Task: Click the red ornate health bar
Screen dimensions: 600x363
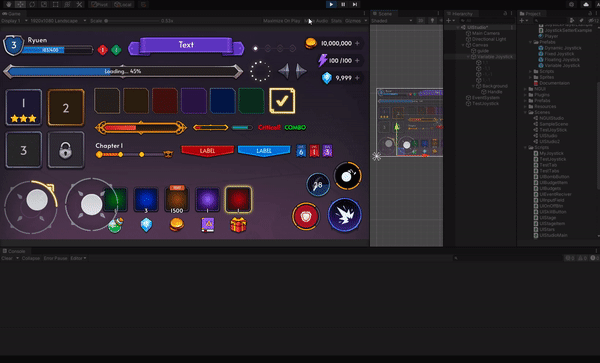Action: coord(141,128)
